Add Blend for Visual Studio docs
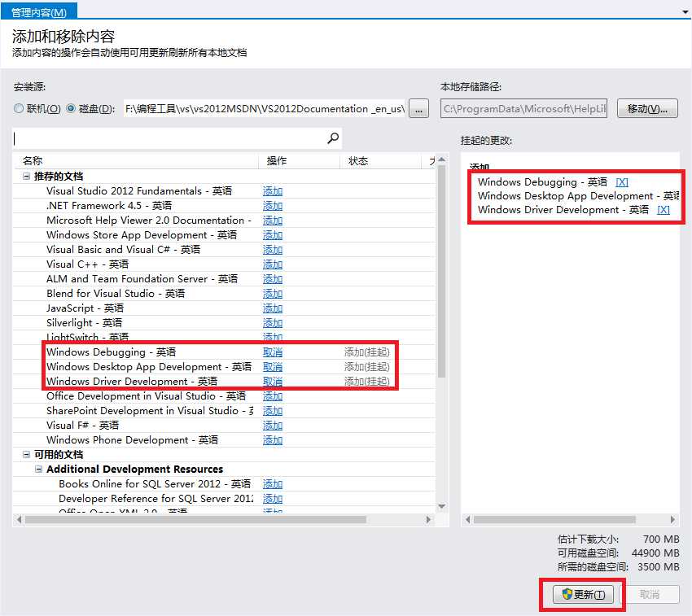The image size is (692, 616). [272, 294]
